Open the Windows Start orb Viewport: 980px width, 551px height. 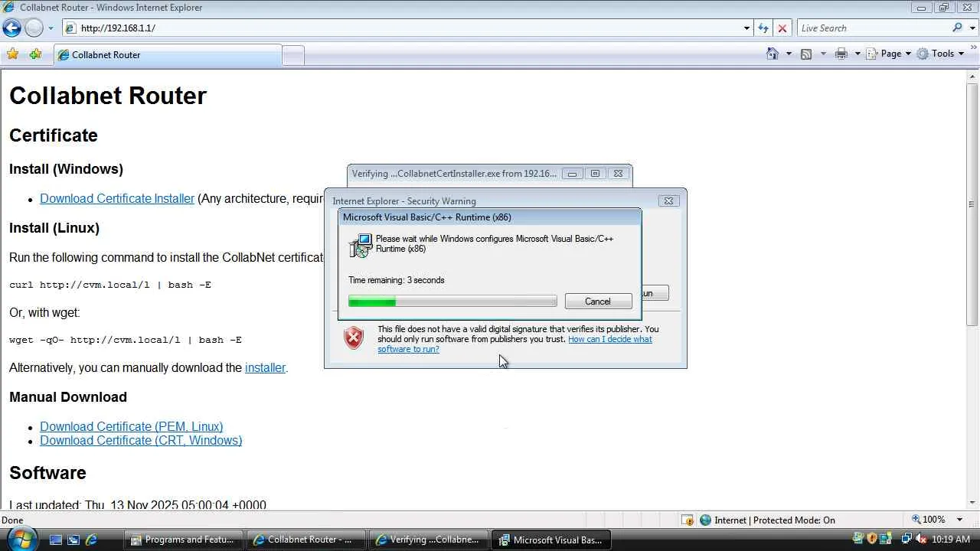click(x=21, y=539)
